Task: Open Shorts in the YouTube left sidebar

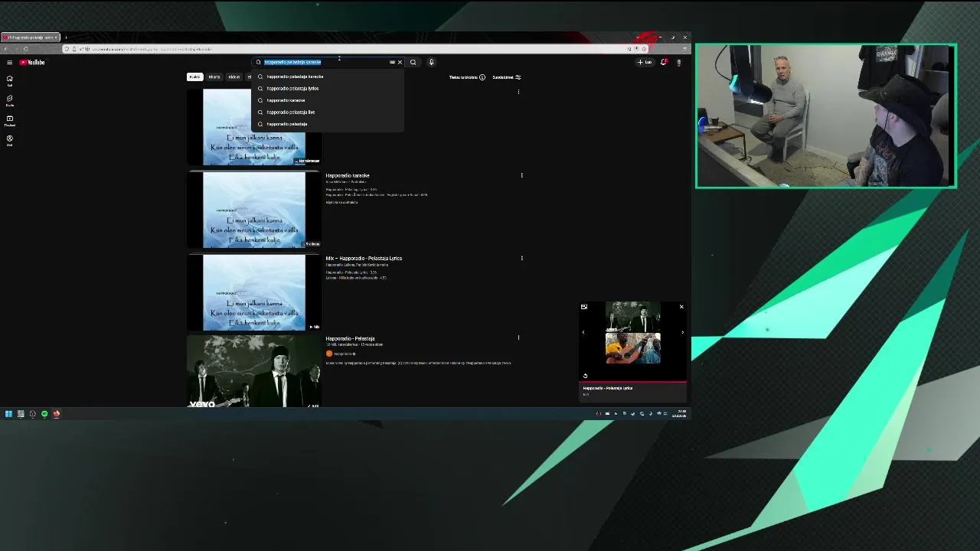Action: pyautogui.click(x=9, y=100)
